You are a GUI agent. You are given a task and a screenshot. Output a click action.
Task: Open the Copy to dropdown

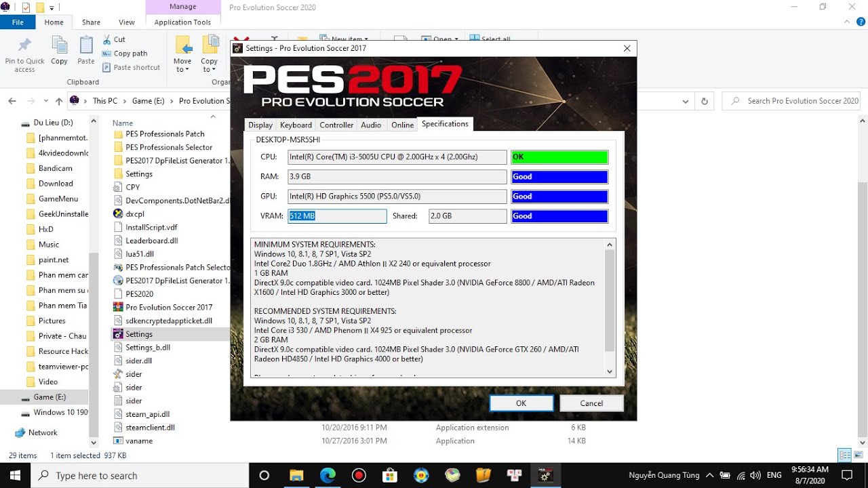click(210, 54)
